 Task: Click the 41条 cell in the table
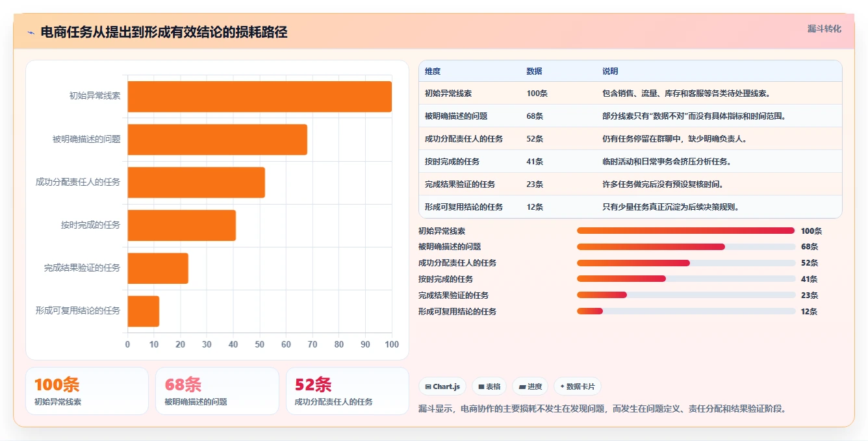pos(535,162)
